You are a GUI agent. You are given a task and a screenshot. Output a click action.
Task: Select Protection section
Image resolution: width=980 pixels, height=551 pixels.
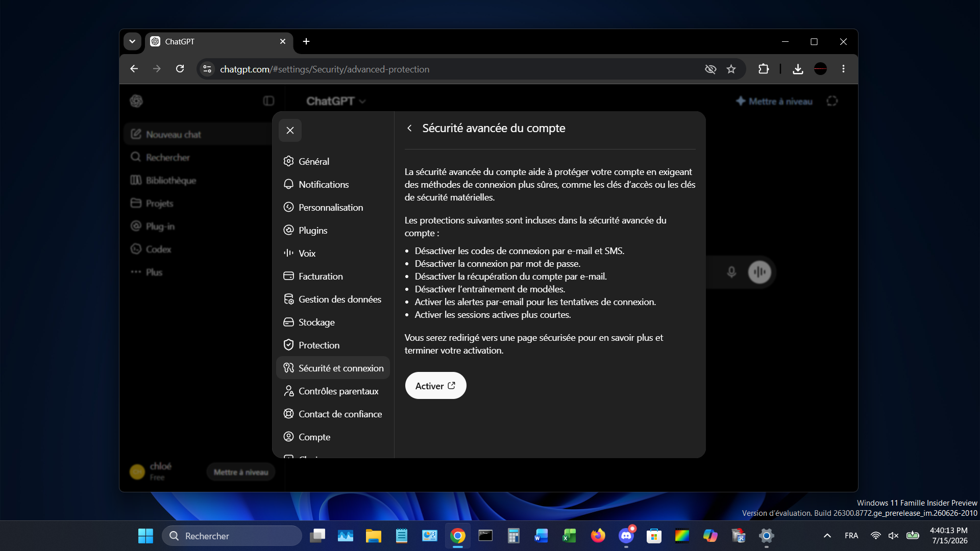[333, 345]
